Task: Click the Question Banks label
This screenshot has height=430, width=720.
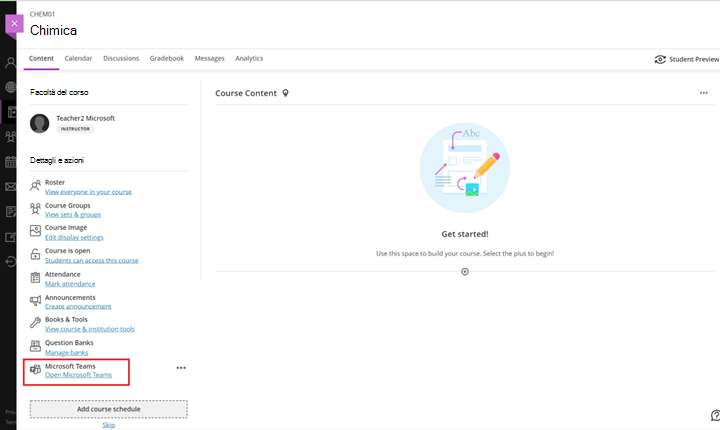Action: pyautogui.click(x=69, y=343)
